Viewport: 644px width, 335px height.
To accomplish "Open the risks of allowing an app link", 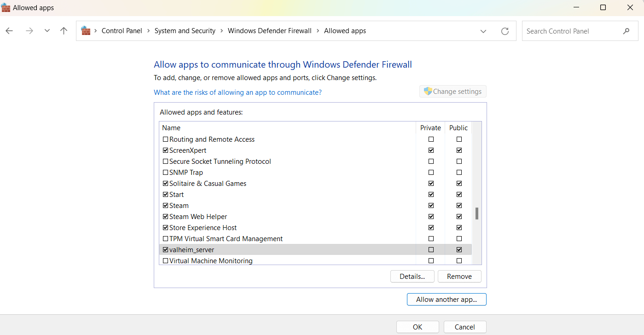I will (238, 92).
